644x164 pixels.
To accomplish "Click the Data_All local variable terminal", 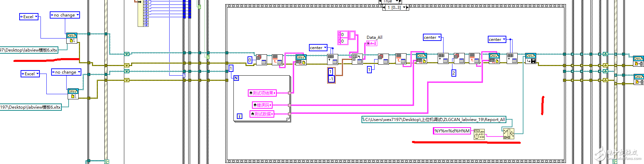I will tap(372, 43).
